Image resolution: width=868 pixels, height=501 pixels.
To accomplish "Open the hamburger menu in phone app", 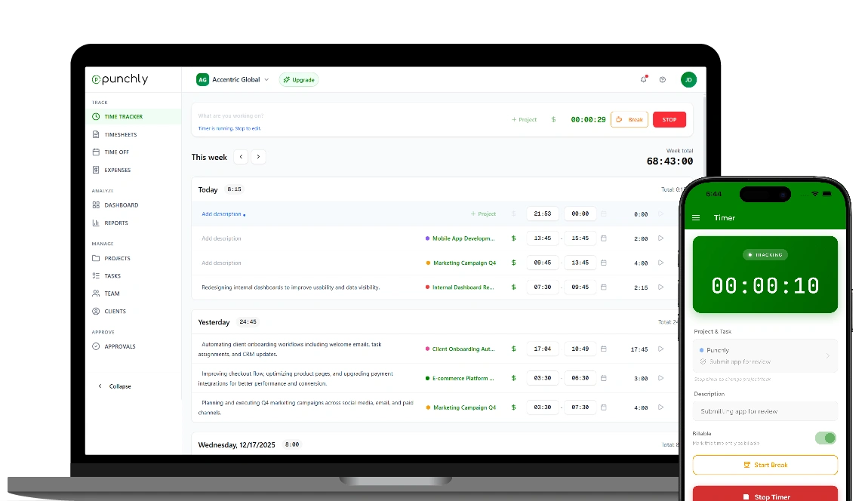I will click(x=696, y=218).
